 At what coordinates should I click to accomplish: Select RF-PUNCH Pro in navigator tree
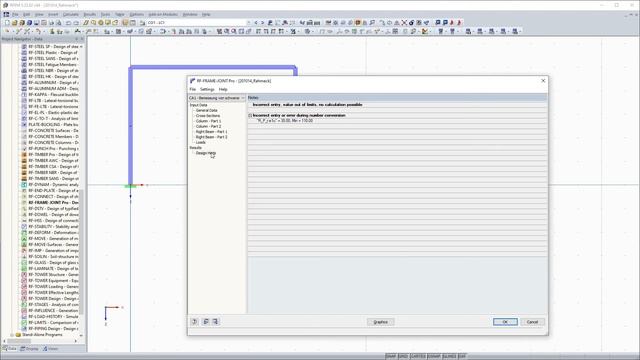53,149
